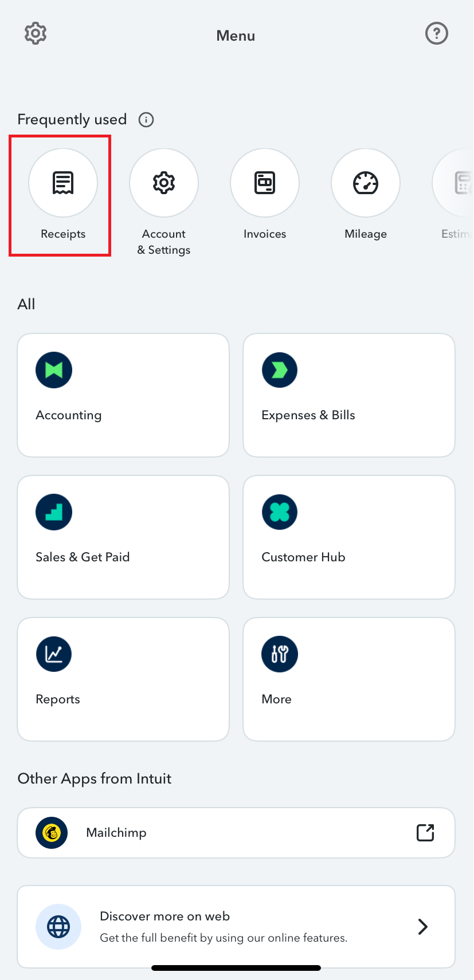Open the Accounting menu card

pos(123,395)
